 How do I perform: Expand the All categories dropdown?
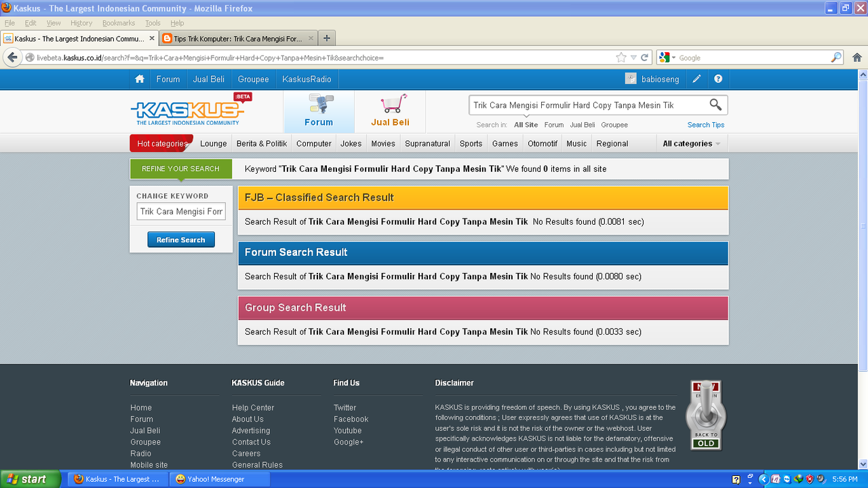click(692, 143)
